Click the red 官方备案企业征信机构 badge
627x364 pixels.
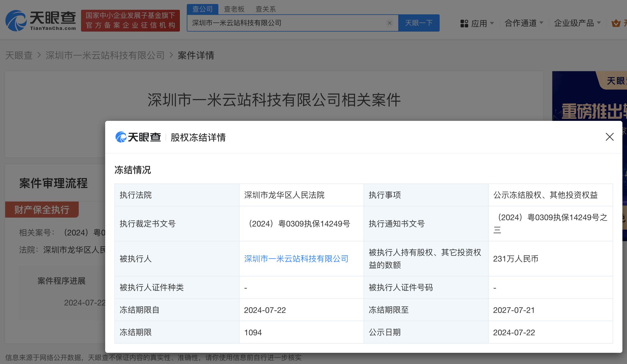coord(130,21)
